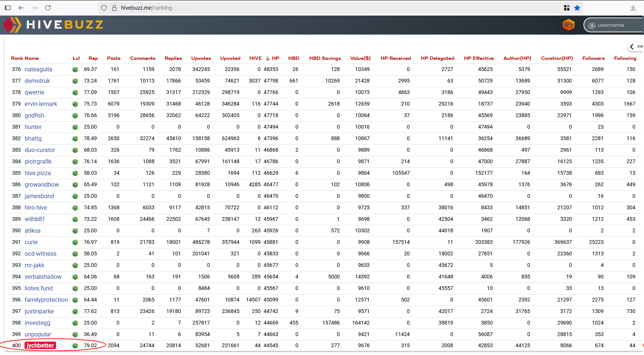Viewport: 644px width, 355px height.
Task: Go back with the browser back arrow
Action: [21, 8]
